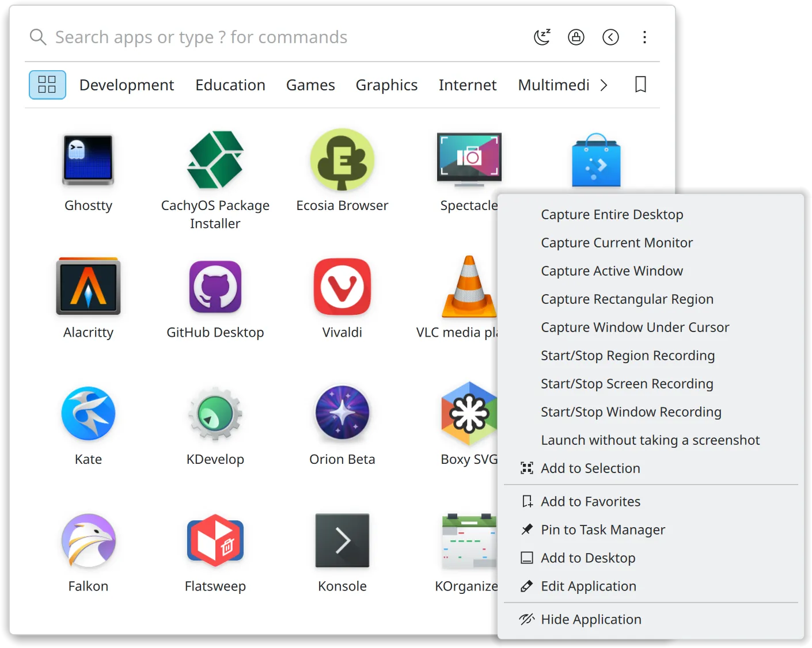This screenshot has height=648, width=812.
Task: Select the Multimedia category tab
Action: tap(553, 85)
